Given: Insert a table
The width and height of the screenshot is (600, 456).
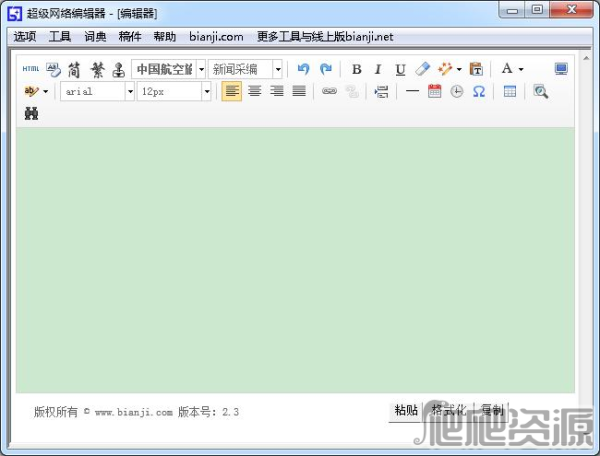Looking at the screenshot, I should pos(510,91).
